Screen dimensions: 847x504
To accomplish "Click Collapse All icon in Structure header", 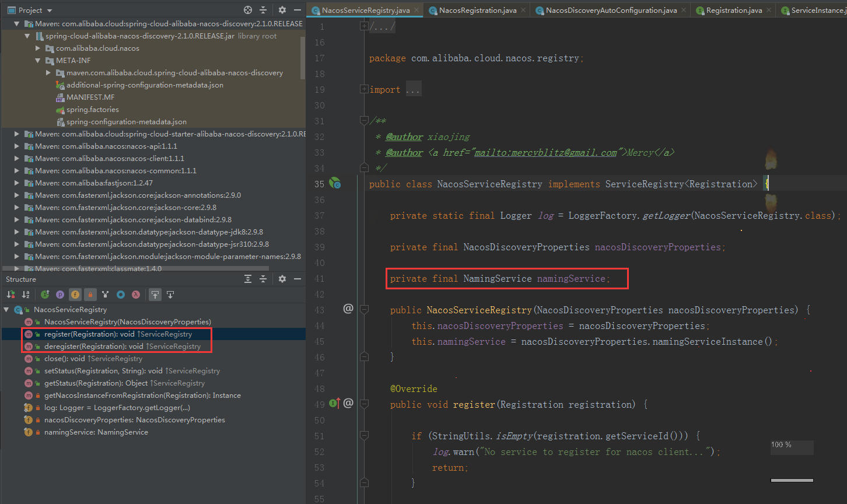I will tap(263, 279).
